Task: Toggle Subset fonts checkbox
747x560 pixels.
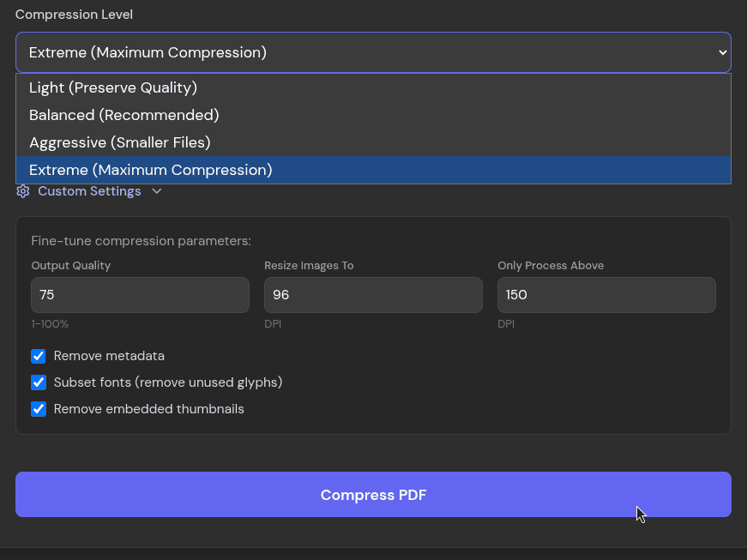Action: (39, 382)
